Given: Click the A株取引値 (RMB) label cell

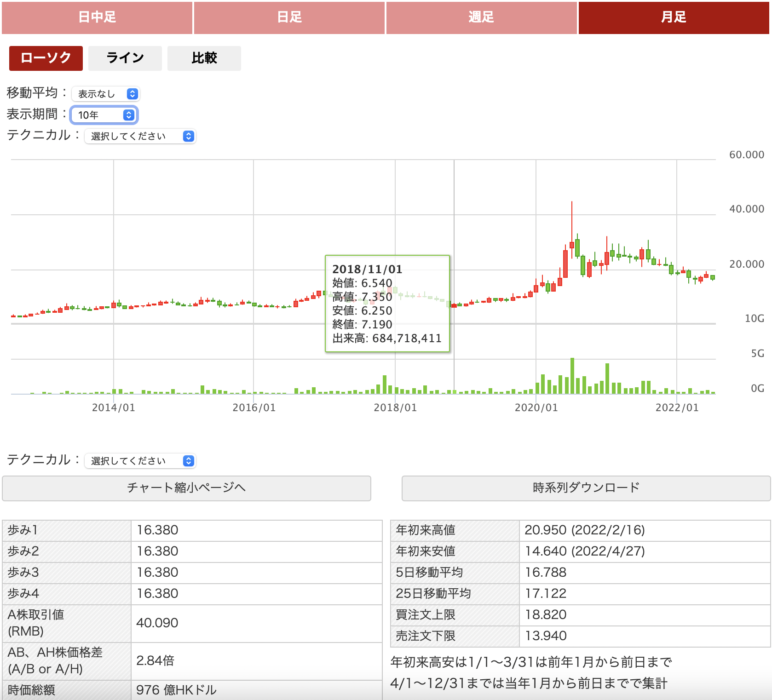Looking at the screenshot, I should [67, 624].
